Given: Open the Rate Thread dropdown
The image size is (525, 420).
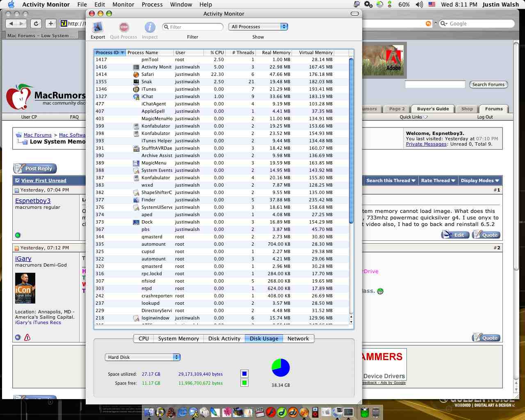Looking at the screenshot, I should pyautogui.click(x=438, y=180).
